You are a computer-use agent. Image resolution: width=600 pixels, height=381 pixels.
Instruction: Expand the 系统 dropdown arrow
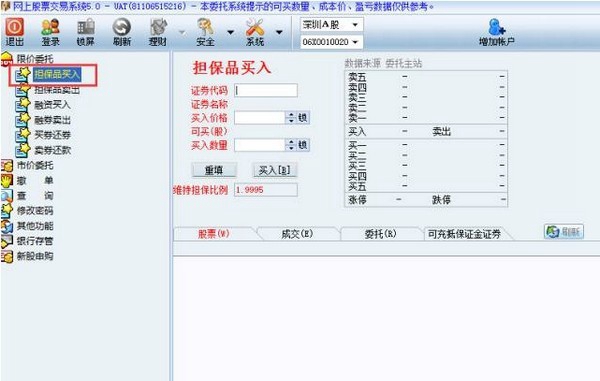tap(279, 33)
